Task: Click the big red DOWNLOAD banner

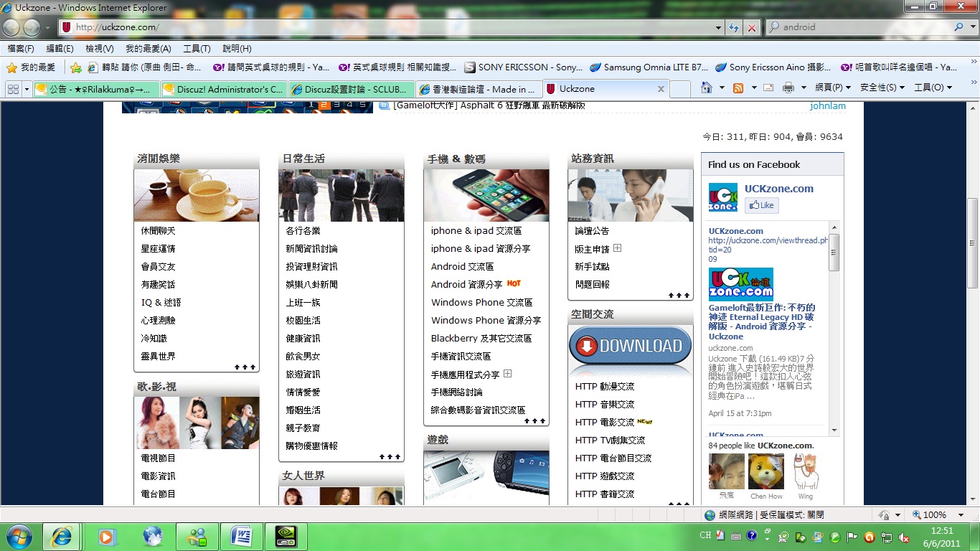Action: pyautogui.click(x=631, y=347)
